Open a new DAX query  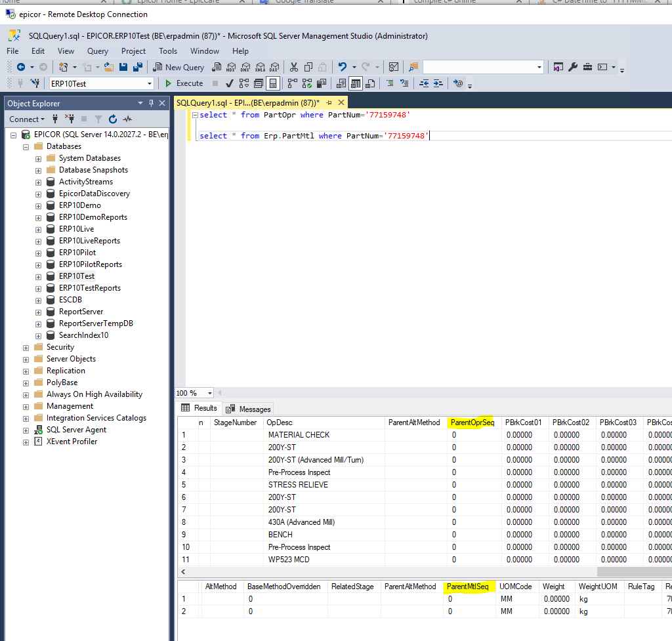[275, 67]
